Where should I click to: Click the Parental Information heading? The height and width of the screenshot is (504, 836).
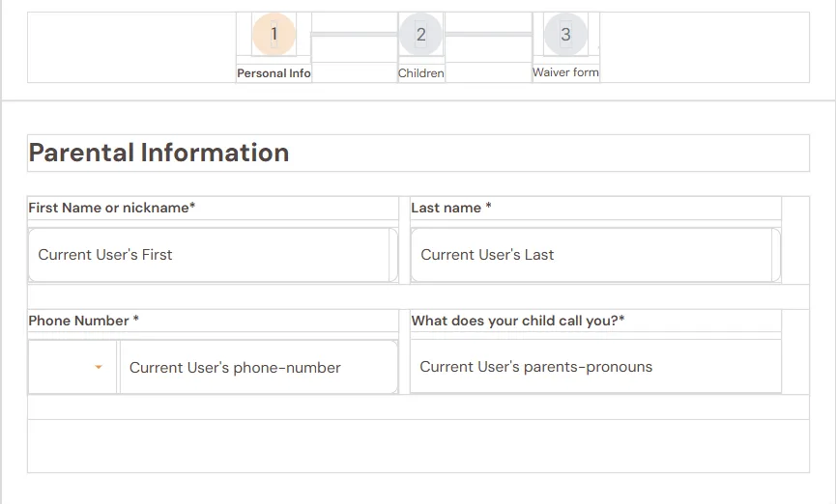point(159,153)
